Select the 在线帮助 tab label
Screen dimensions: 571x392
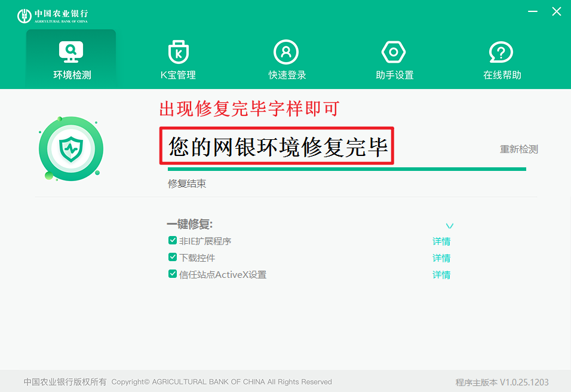click(502, 75)
